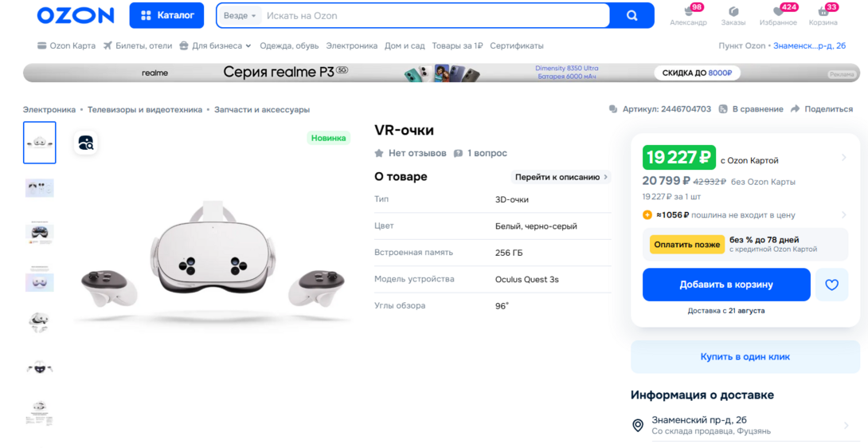Image resolution: width=868 pixels, height=448 pixels.
Task: Select the second product thumbnail image
Action: [39, 188]
